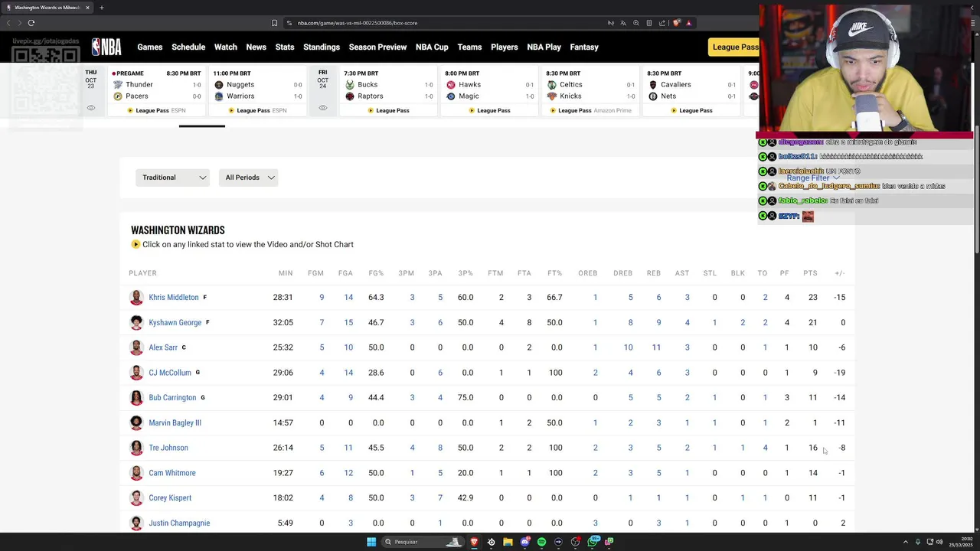Open the Standings menu
The width and height of the screenshot is (980, 551).
tap(322, 47)
